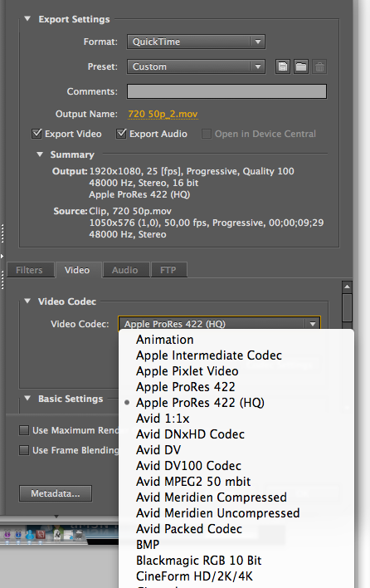Click the 720 50p_2.mov output name link
The width and height of the screenshot is (370, 588).
point(163,114)
